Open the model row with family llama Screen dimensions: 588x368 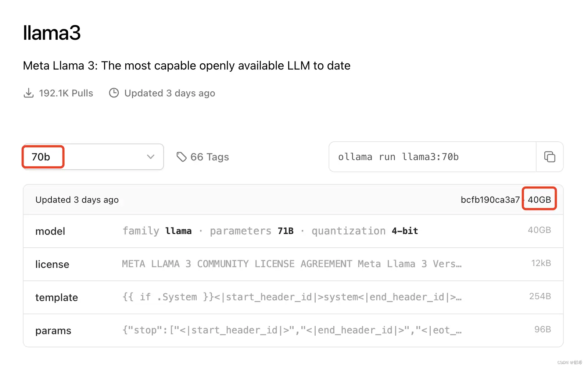(x=293, y=231)
